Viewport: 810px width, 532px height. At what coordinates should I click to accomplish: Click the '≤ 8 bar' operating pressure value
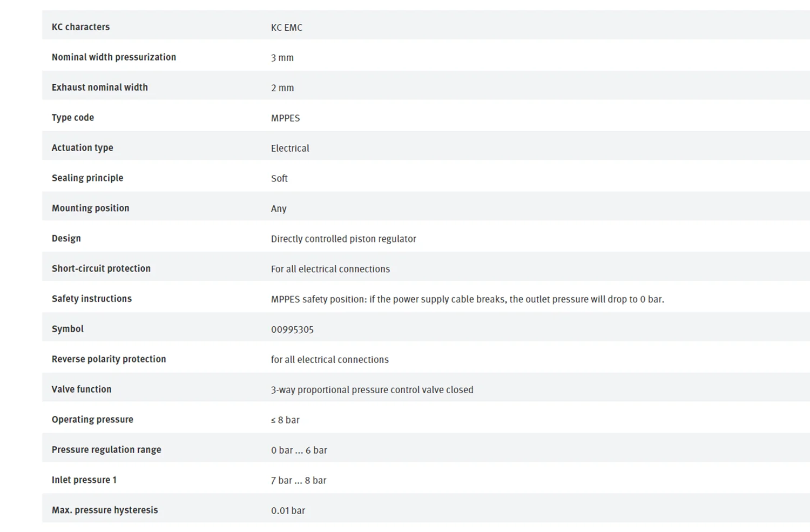click(x=285, y=420)
